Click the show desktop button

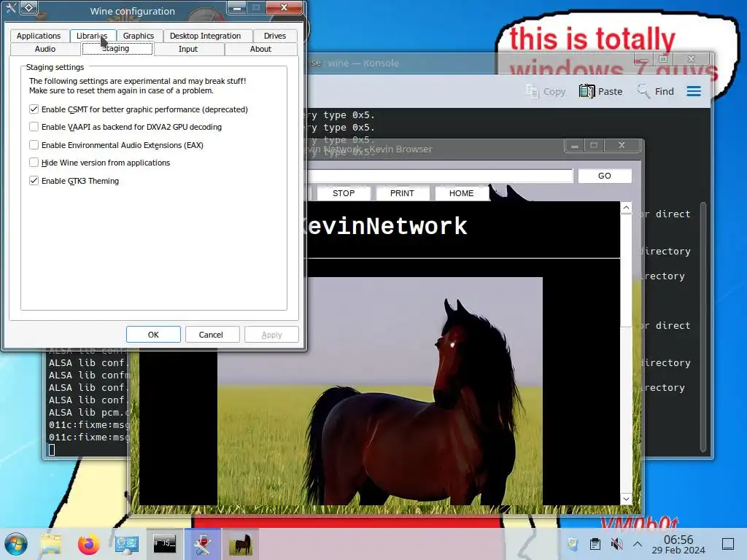(x=728, y=544)
